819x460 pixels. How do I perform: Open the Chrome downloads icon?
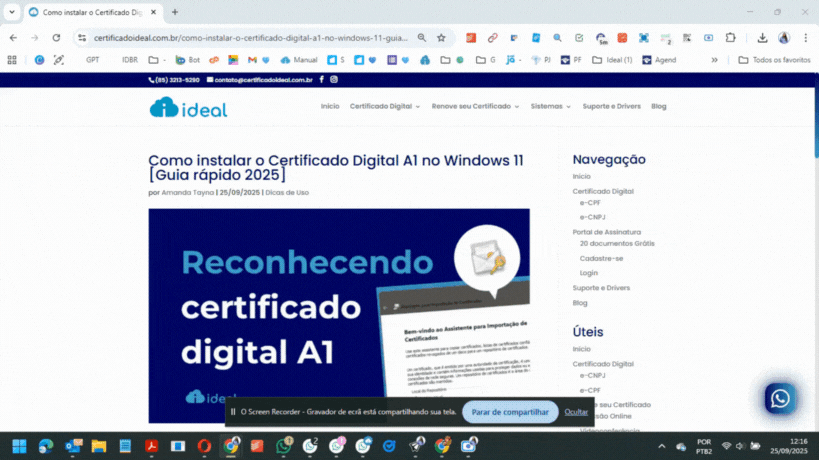tap(762, 38)
